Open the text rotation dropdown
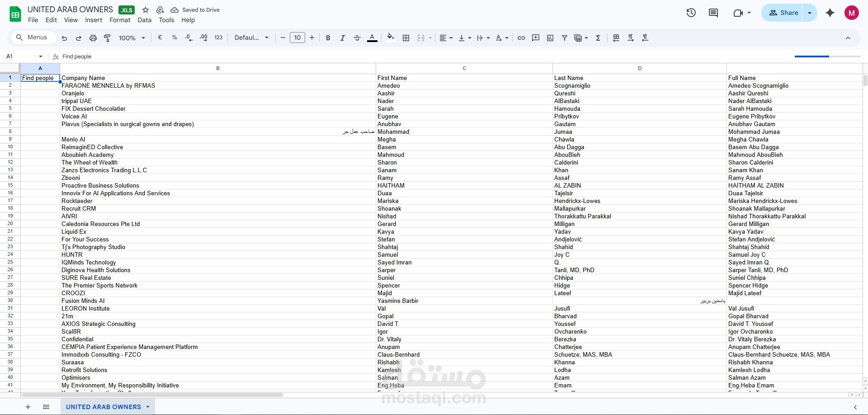The width and height of the screenshot is (868, 415). click(502, 38)
